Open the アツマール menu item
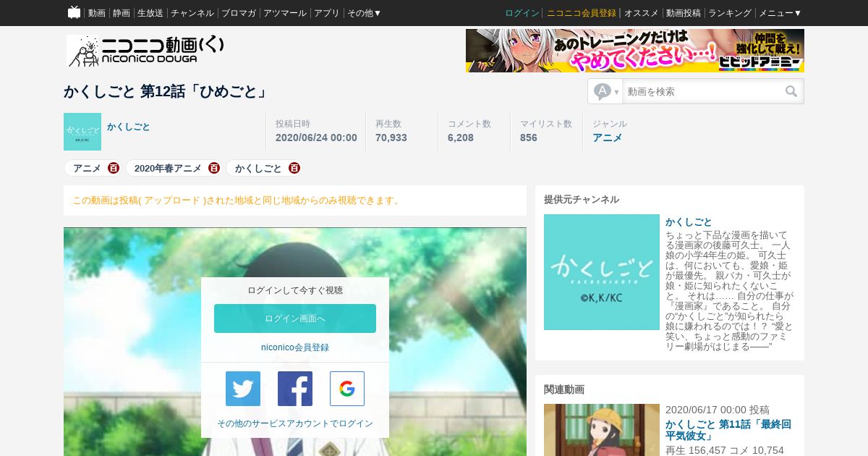Viewport: 868px width, 456px height. pos(285,13)
